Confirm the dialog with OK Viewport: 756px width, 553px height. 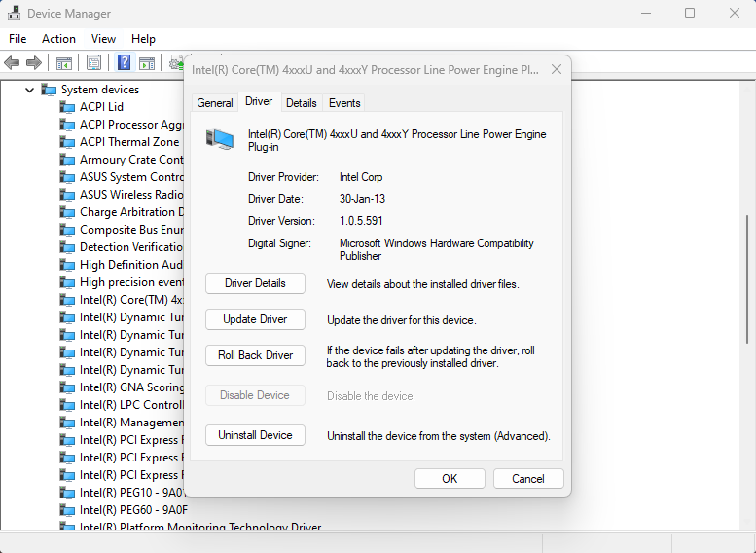450,478
